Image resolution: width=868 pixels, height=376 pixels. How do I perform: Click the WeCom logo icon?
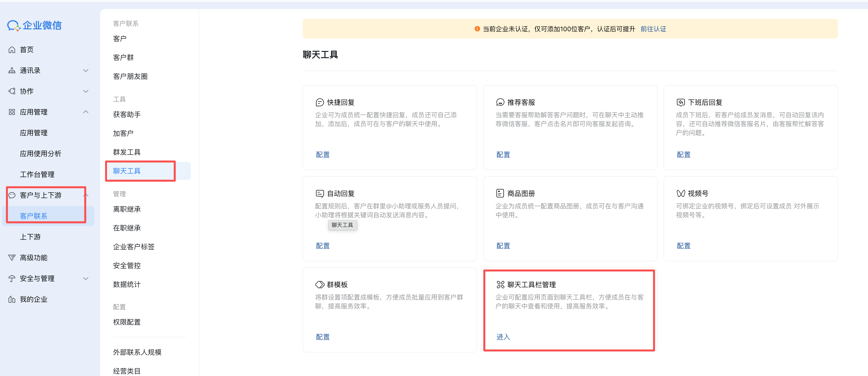point(14,26)
